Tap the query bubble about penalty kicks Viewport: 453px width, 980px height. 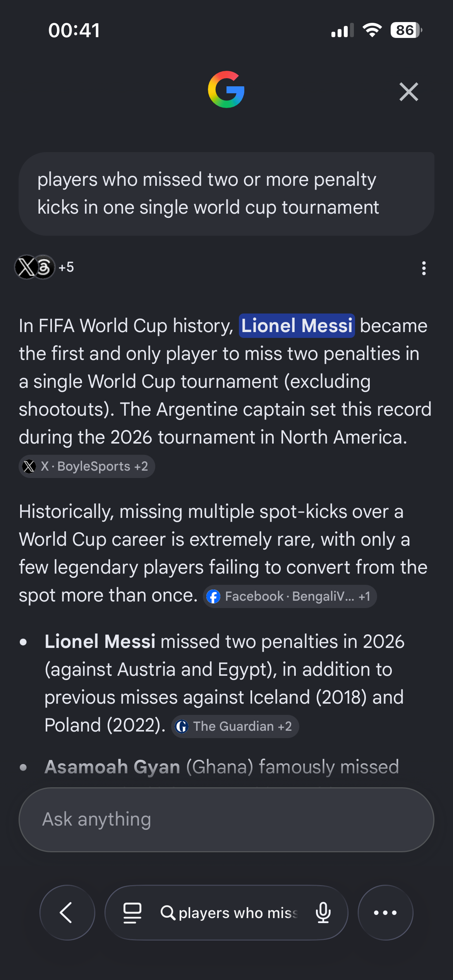[226, 194]
